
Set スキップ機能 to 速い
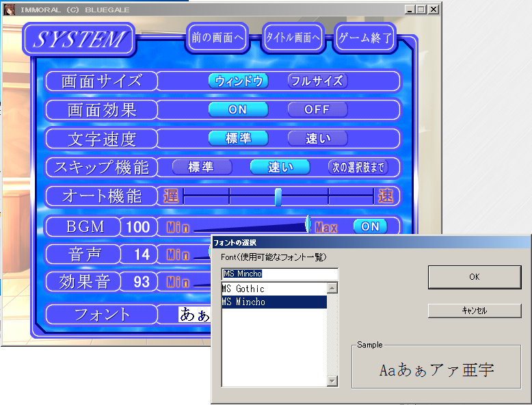click(280, 167)
